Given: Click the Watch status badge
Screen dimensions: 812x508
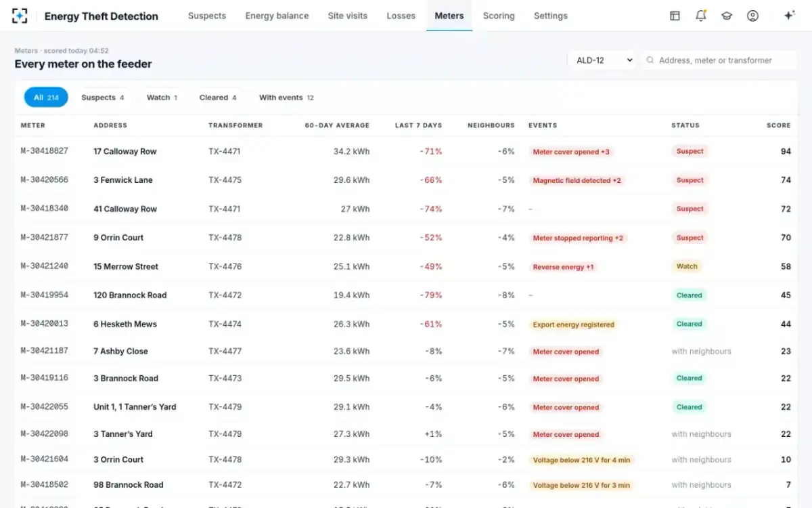Looking at the screenshot, I should [x=687, y=267].
